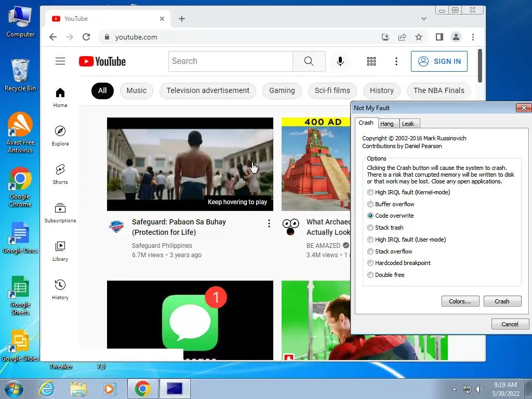Viewport: 532px width, 399px height.
Task: Open options menu for Safeguard video
Action: pos(269,223)
